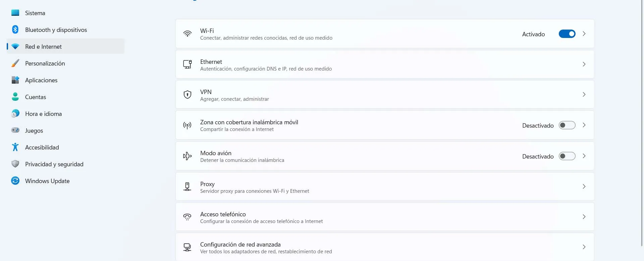Click the Juegos gamepad icon

(x=15, y=130)
